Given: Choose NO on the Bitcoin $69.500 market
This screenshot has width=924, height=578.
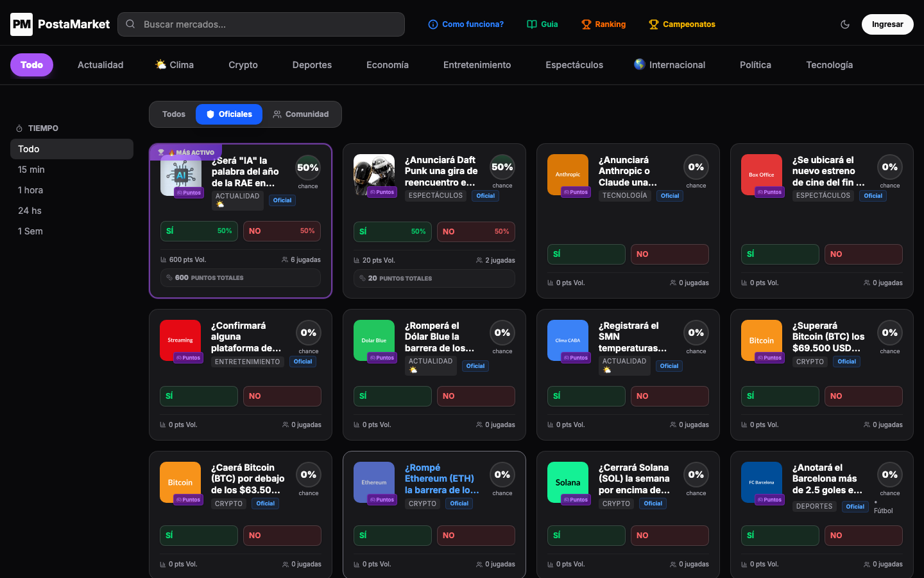Looking at the screenshot, I should pos(862,396).
